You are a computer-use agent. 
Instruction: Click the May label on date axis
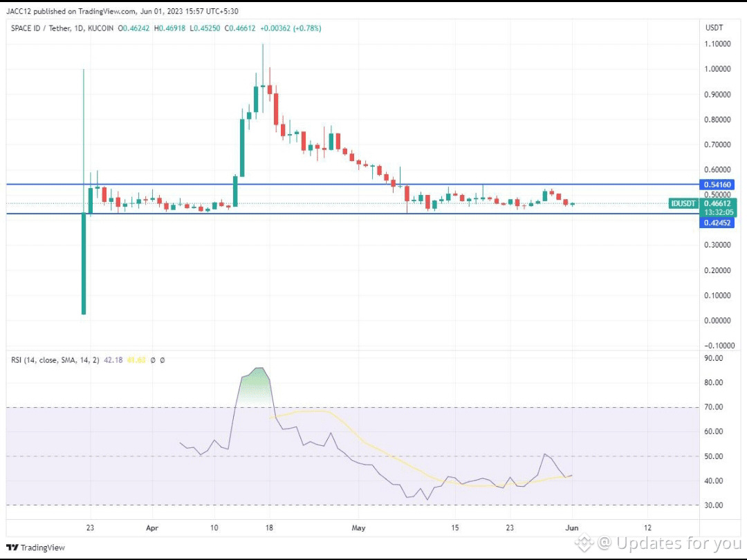(358, 528)
